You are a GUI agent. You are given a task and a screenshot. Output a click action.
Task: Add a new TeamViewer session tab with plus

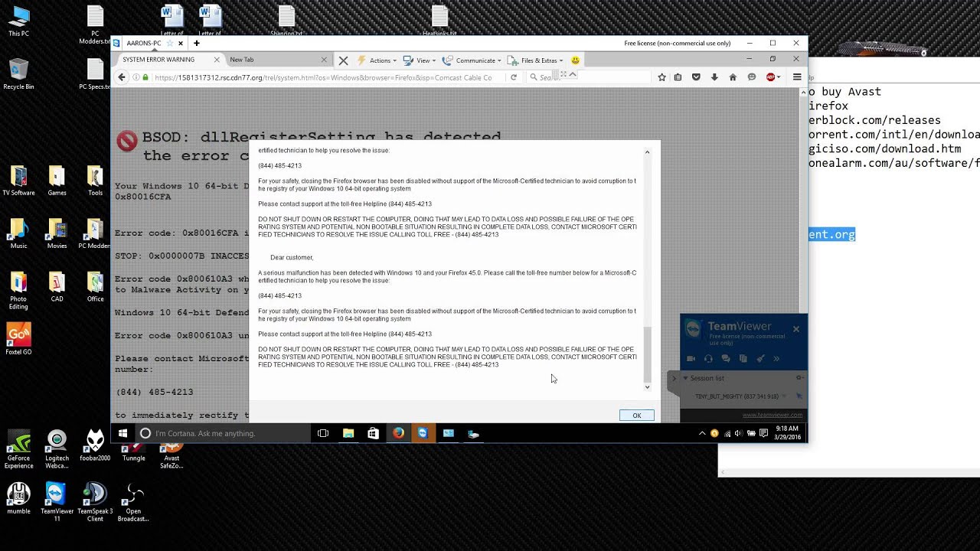coord(196,44)
